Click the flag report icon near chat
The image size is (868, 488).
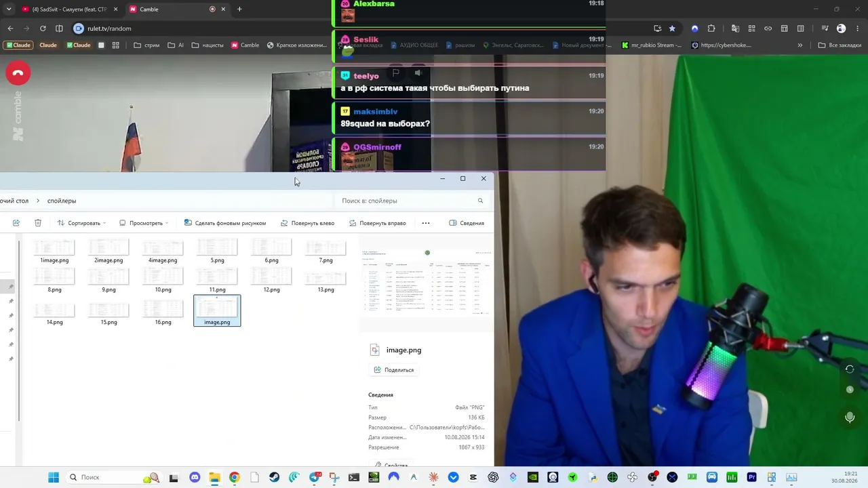(x=395, y=73)
